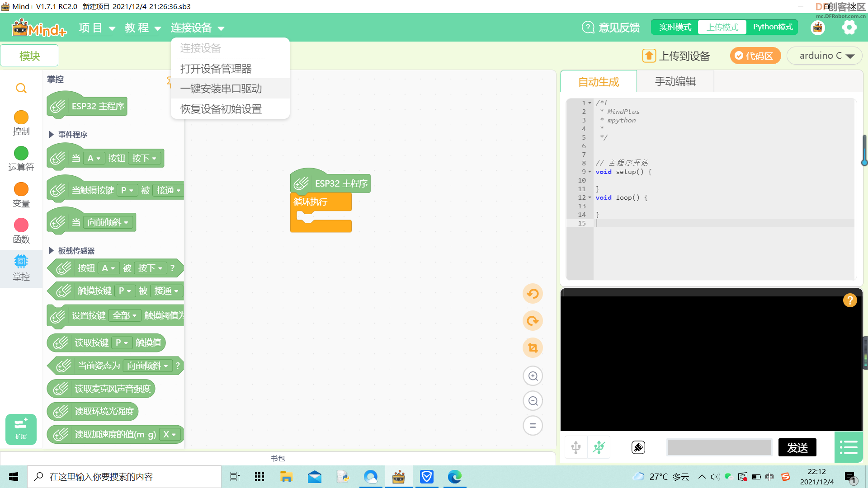Zoom out the block workspace
Viewport: 868px width, 488px height.
533,401
